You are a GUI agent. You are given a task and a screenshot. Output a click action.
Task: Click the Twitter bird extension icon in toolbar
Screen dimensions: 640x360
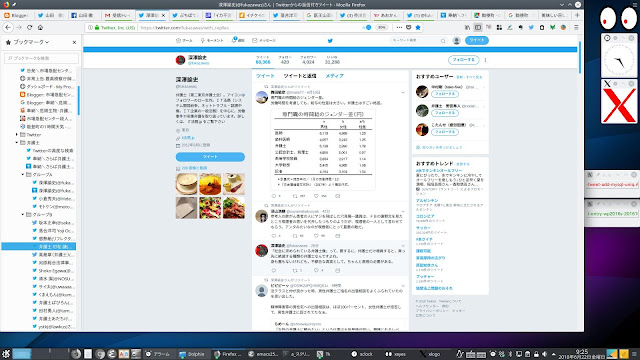[x=531, y=27]
